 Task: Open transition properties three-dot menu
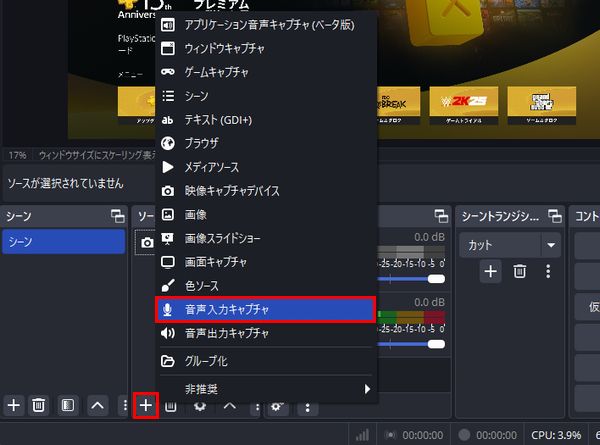pos(548,271)
